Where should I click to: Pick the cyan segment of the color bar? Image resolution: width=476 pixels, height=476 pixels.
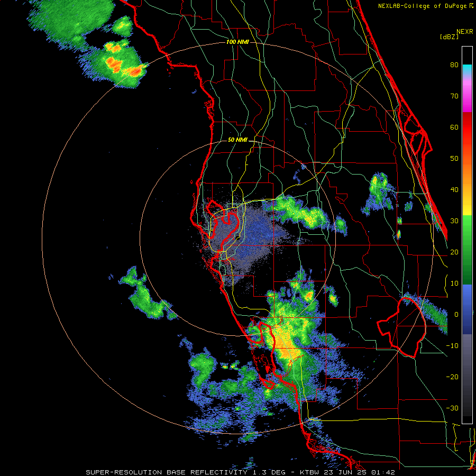click(467, 69)
